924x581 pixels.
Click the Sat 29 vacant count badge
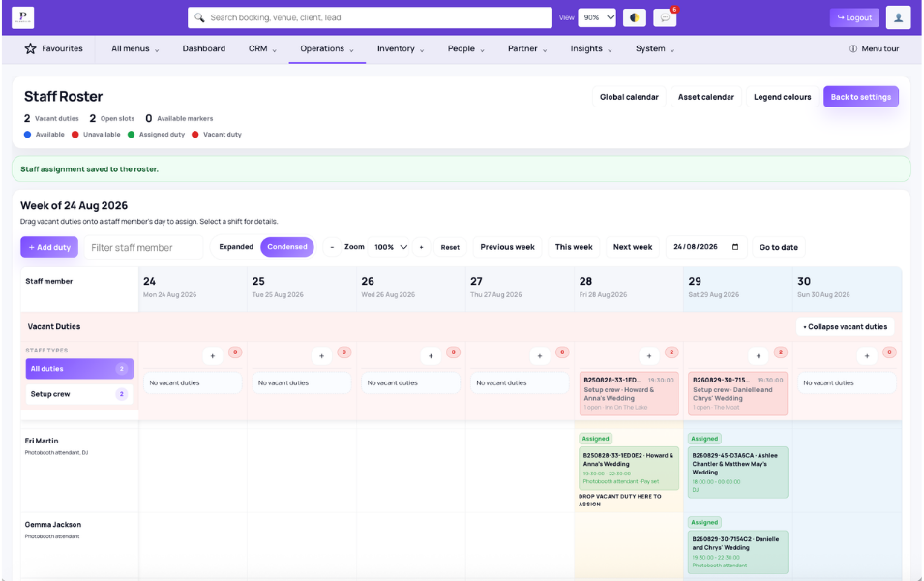pyautogui.click(x=780, y=352)
